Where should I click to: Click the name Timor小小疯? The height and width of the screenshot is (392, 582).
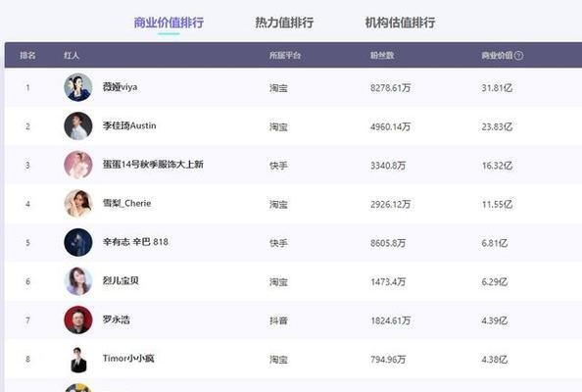[x=128, y=359]
